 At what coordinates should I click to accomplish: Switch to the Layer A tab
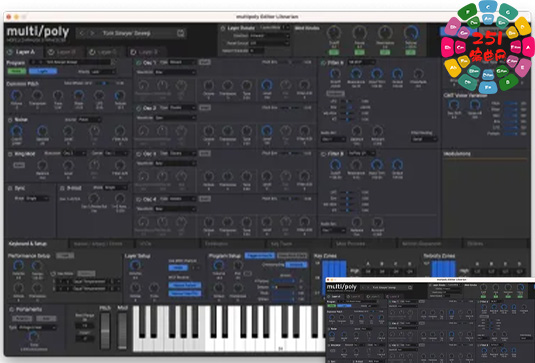[x=23, y=52]
